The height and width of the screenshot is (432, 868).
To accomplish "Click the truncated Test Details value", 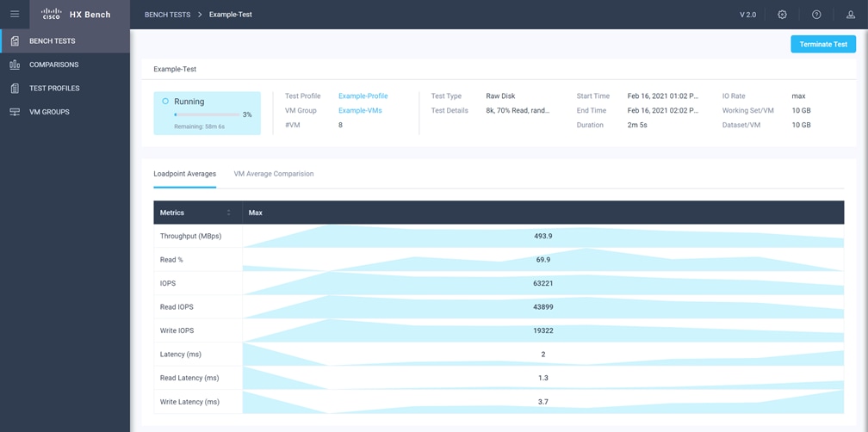I will [x=518, y=111].
